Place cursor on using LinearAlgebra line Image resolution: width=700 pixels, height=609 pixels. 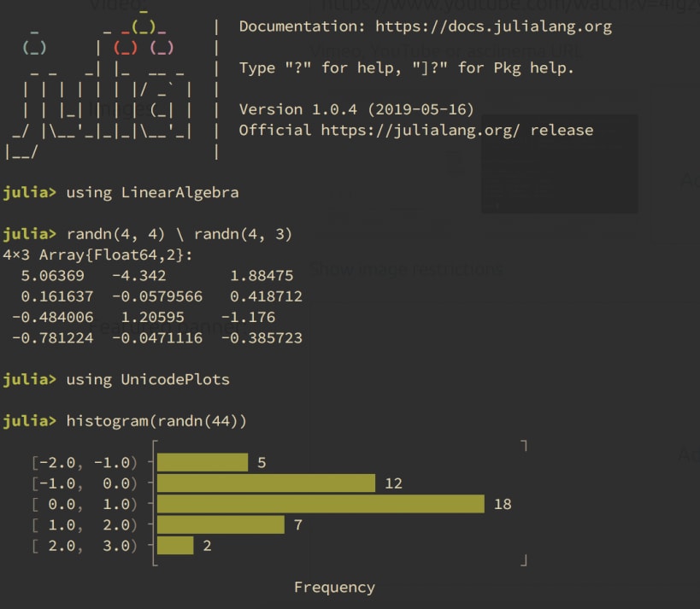pos(152,193)
